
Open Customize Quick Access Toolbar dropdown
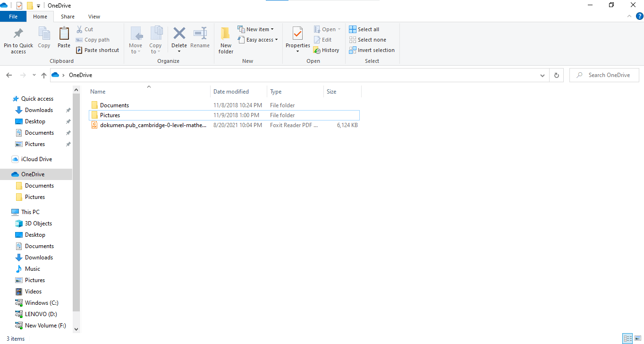point(38,6)
